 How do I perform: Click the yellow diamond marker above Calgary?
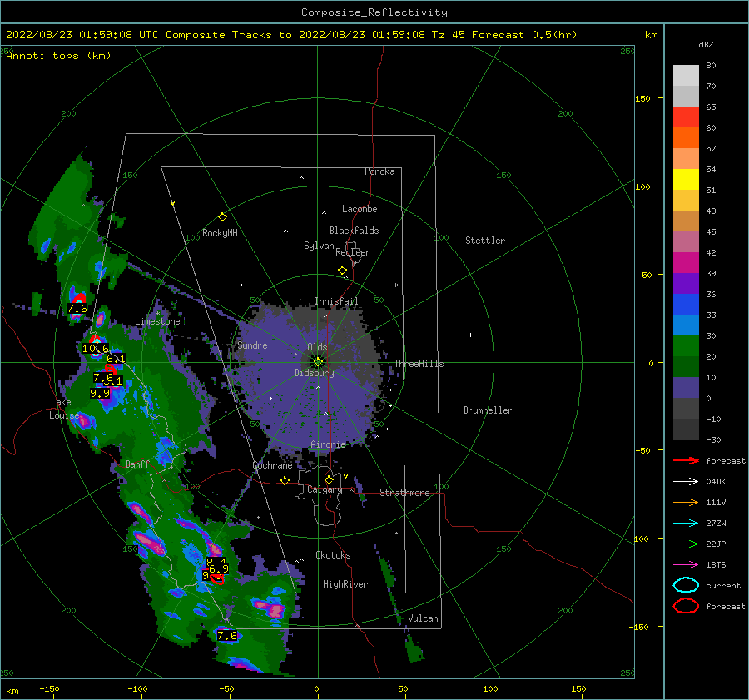329,479
